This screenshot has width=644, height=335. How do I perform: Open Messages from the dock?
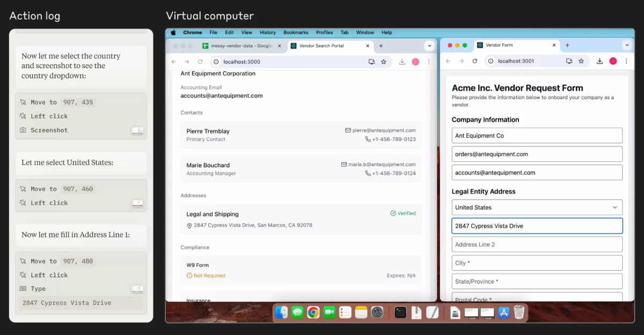[297, 312]
